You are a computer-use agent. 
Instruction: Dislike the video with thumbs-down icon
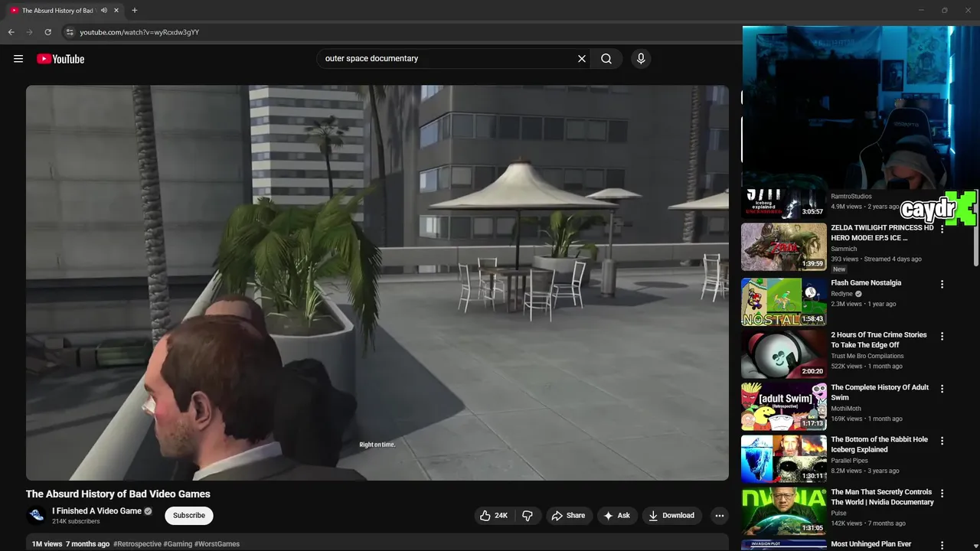528,516
